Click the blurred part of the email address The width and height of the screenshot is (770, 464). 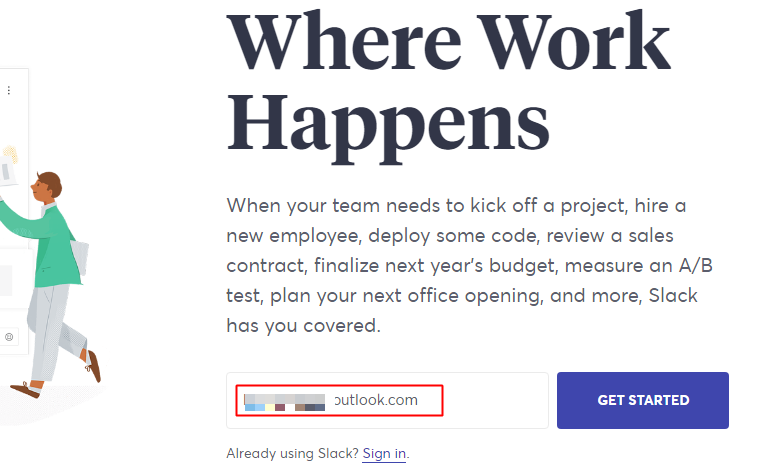coord(285,402)
